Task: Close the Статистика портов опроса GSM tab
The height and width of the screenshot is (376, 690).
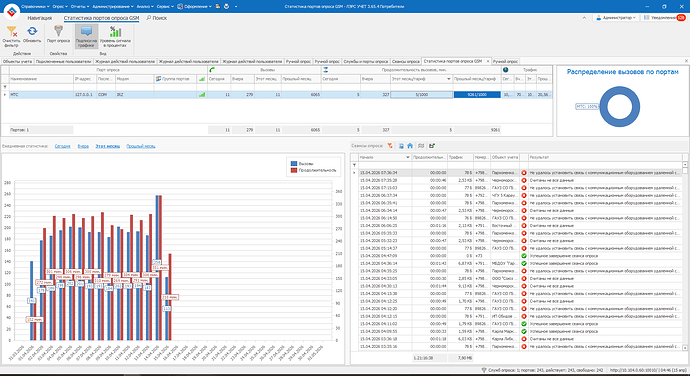Action: tap(488, 61)
